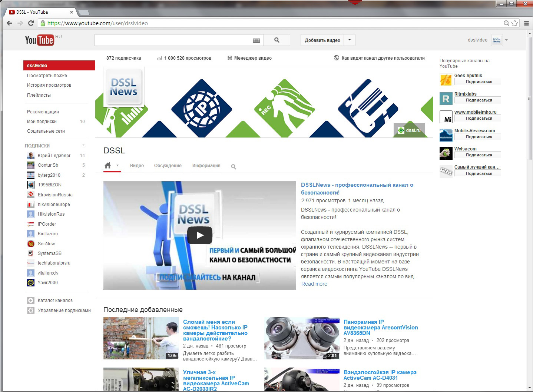Click Read more under the description
This screenshot has width=533, height=392.
(314, 284)
